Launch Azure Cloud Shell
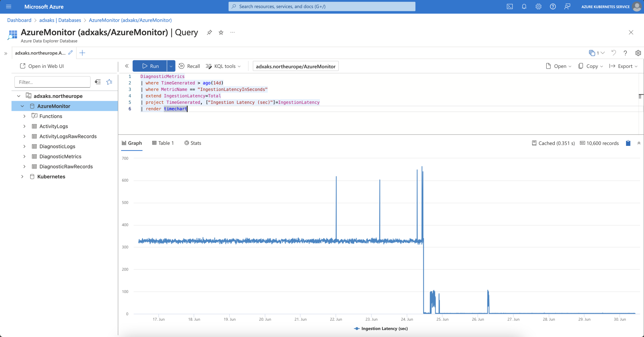 pyautogui.click(x=510, y=6)
